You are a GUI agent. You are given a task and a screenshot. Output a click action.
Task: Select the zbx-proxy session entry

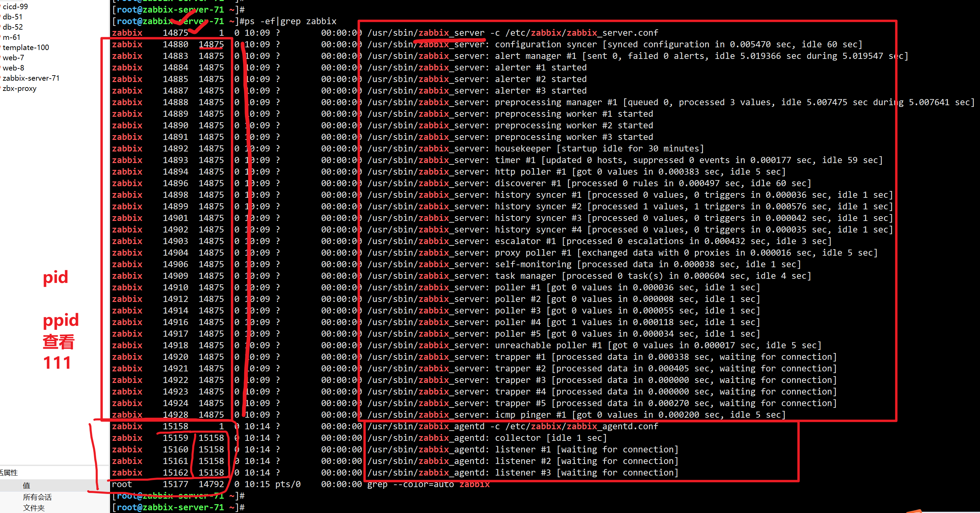point(19,89)
